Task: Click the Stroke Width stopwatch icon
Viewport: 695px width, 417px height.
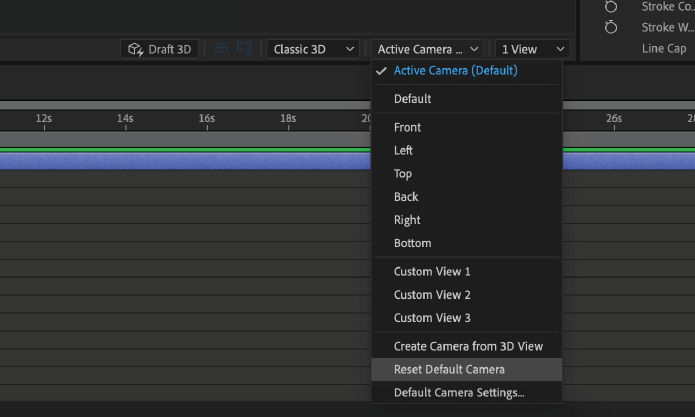Action: pyautogui.click(x=611, y=27)
